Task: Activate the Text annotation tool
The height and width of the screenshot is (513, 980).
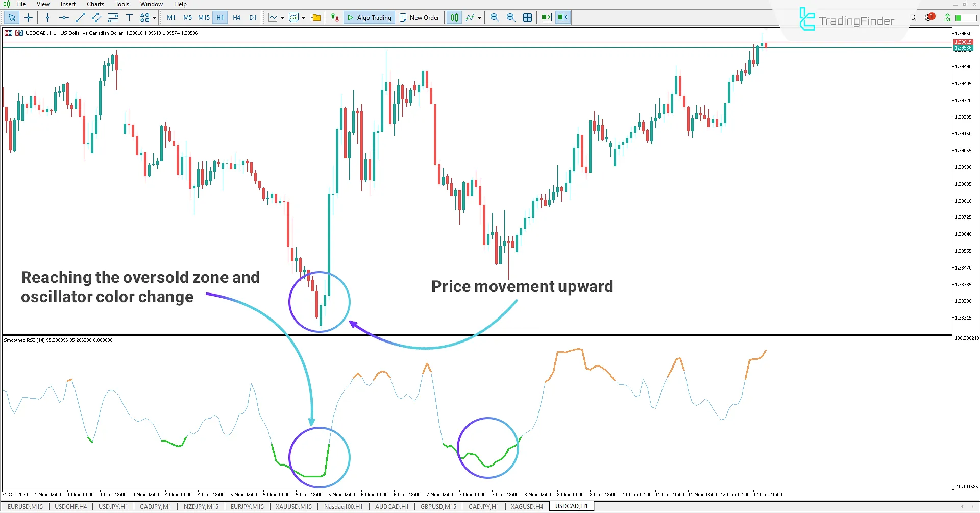Action: (129, 17)
